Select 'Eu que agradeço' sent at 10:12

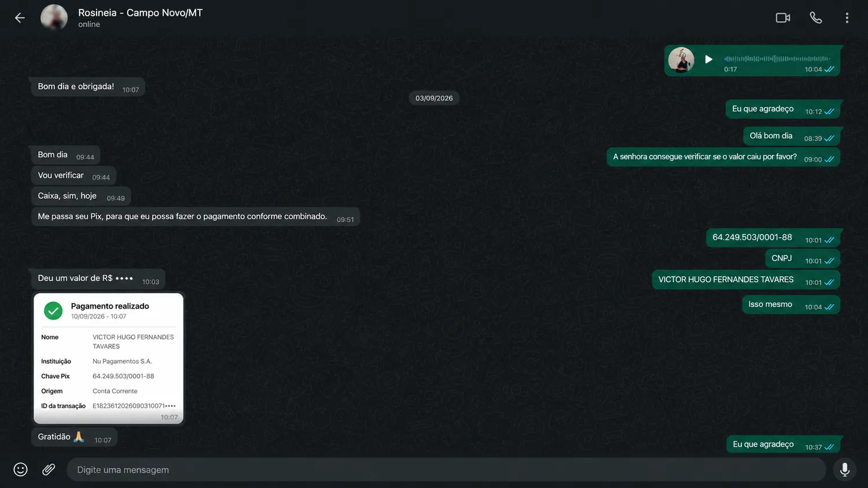point(783,109)
